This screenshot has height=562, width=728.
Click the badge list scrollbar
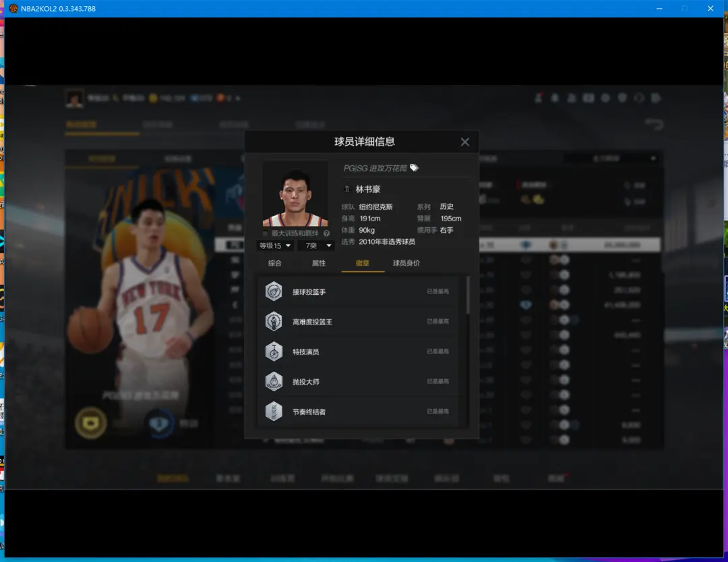coord(468,296)
